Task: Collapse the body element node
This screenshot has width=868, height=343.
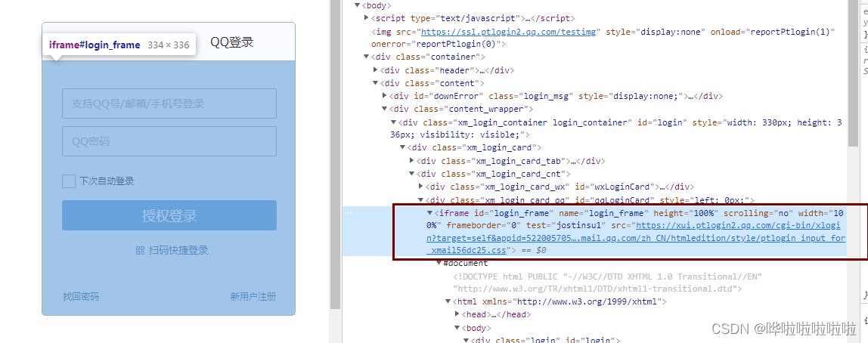Action: [x=357, y=5]
